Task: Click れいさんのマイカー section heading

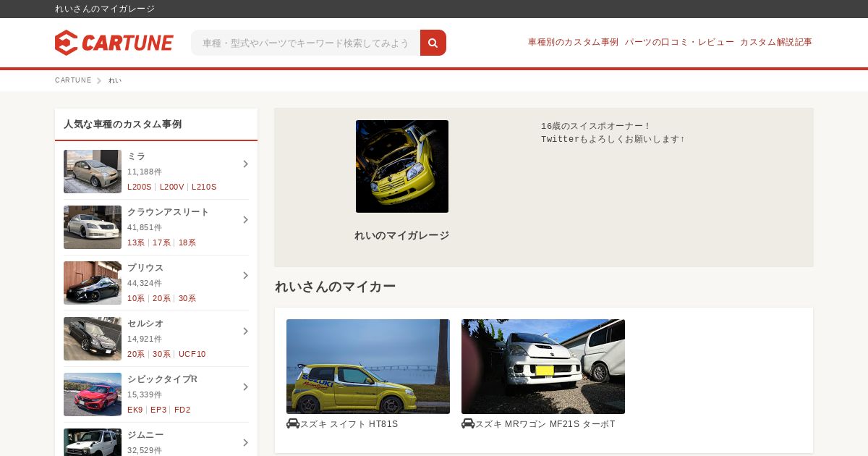Action: (335, 287)
